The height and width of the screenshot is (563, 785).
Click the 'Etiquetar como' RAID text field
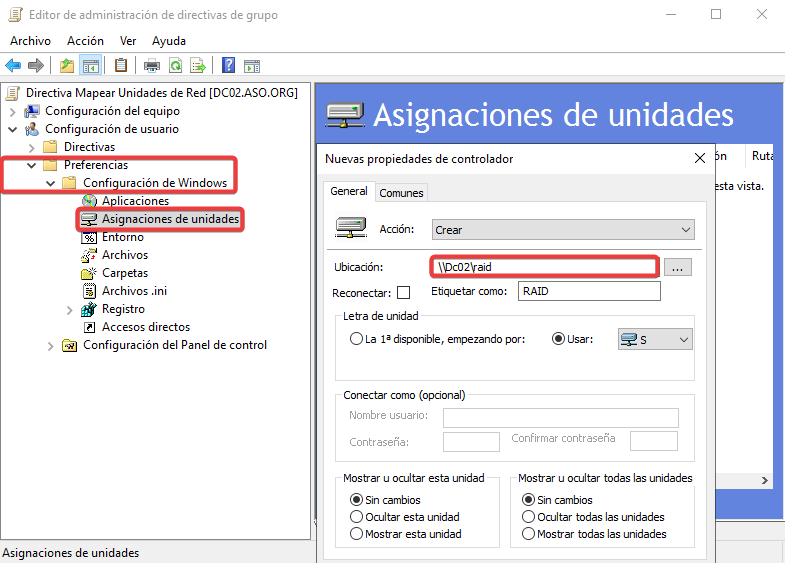point(588,291)
